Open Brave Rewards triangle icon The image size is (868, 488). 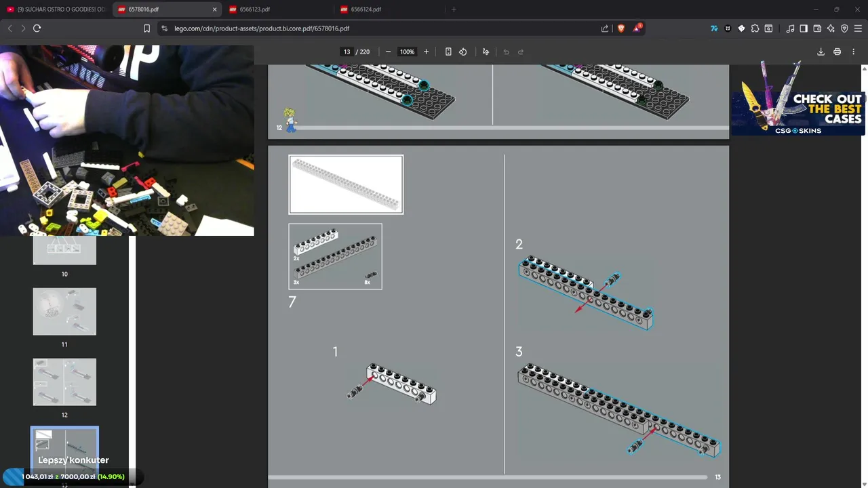tap(637, 28)
